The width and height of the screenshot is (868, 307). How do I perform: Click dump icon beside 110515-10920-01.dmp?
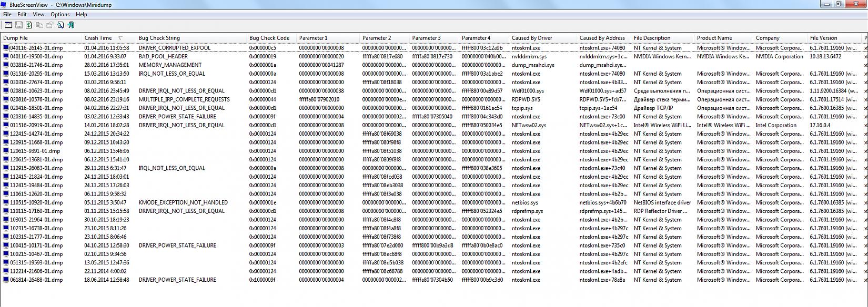tap(6, 202)
